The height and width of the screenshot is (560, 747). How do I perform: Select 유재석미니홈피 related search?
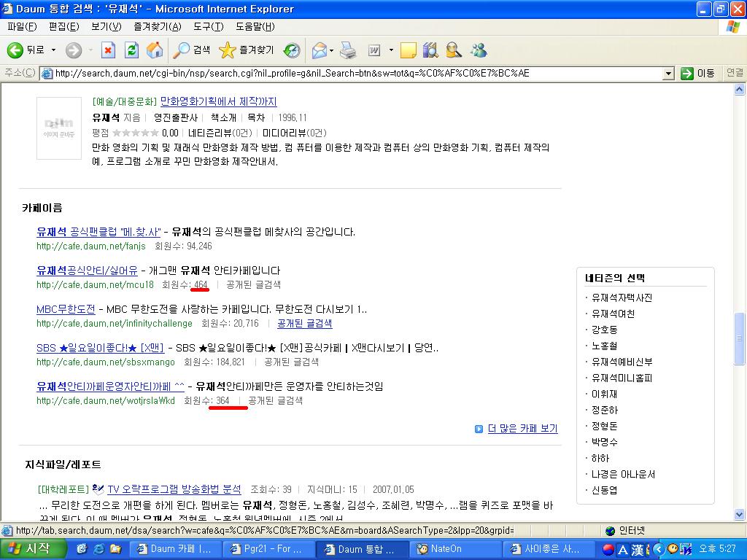[x=622, y=378]
